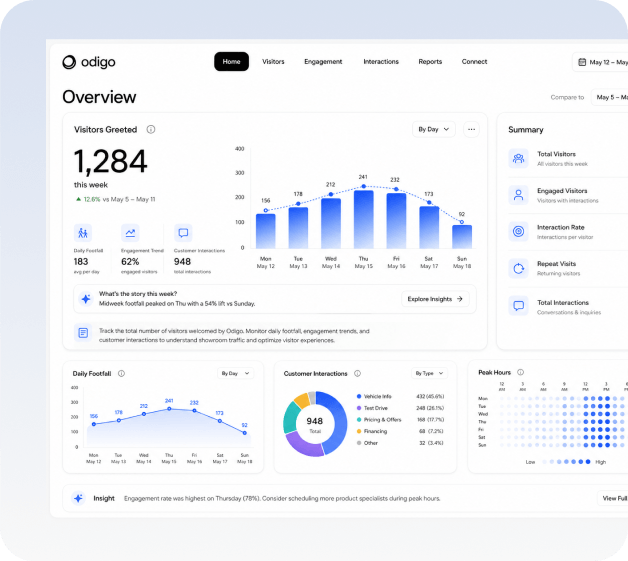Click the View Full button in Insight bar
The width and height of the screenshot is (628, 561).
point(613,498)
